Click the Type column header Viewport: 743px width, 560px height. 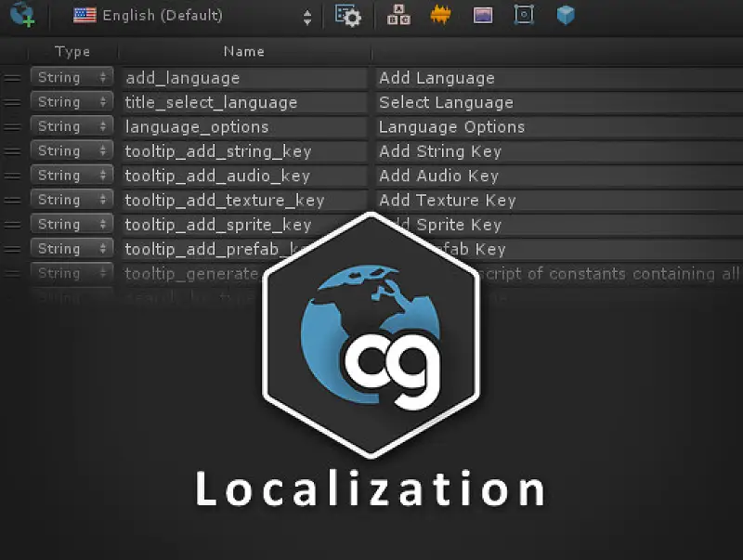pyautogui.click(x=72, y=51)
